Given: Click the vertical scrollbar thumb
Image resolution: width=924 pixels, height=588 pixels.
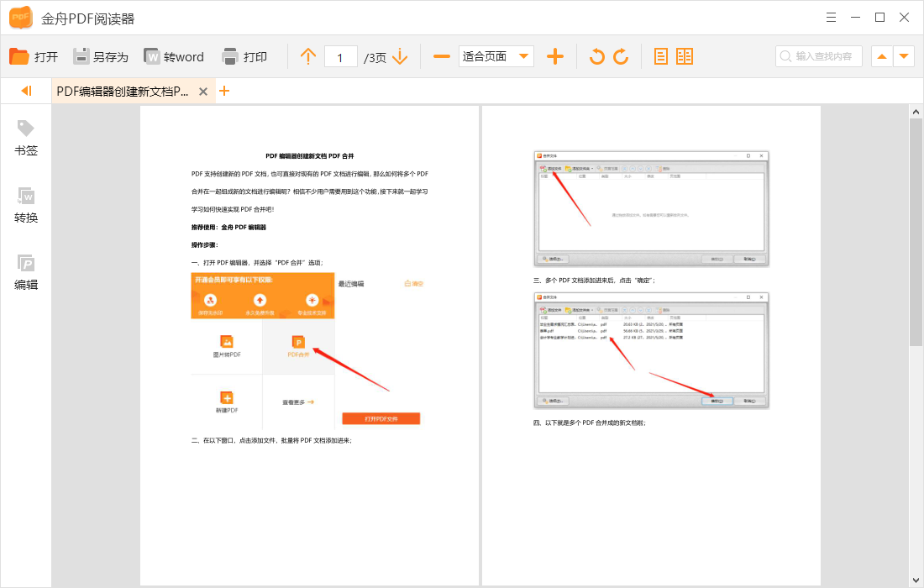Looking at the screenshot, I should [915, 232].
